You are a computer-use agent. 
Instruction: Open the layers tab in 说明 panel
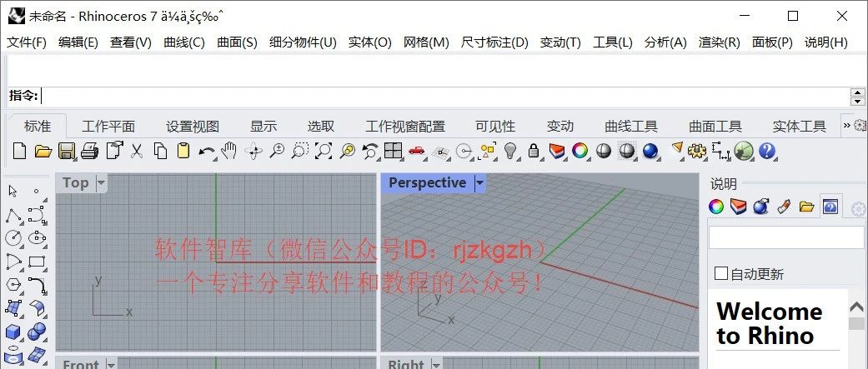(x=739, y=207)
